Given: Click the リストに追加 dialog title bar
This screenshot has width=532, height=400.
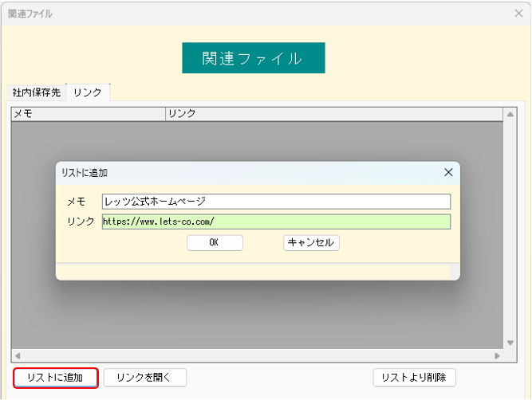Looking at the screenshot, I should (239, 172).
